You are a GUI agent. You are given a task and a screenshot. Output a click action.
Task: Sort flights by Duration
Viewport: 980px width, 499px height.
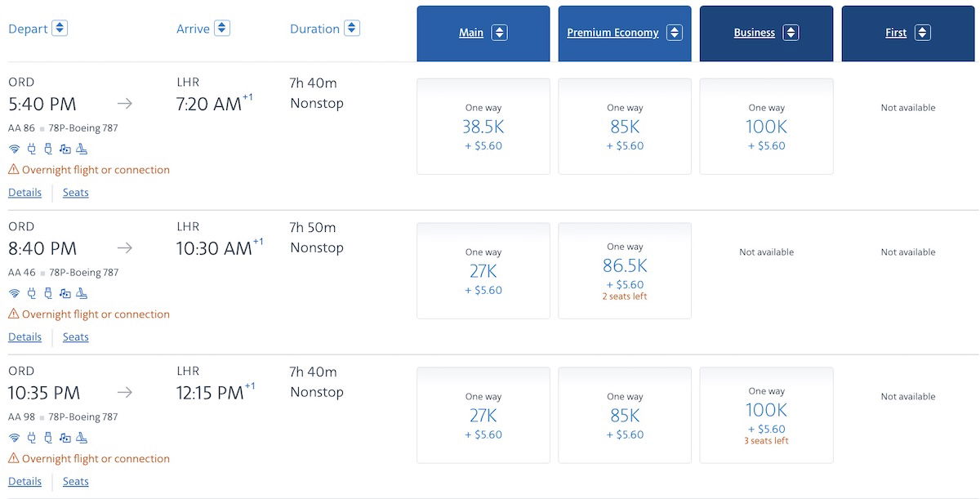352,29
